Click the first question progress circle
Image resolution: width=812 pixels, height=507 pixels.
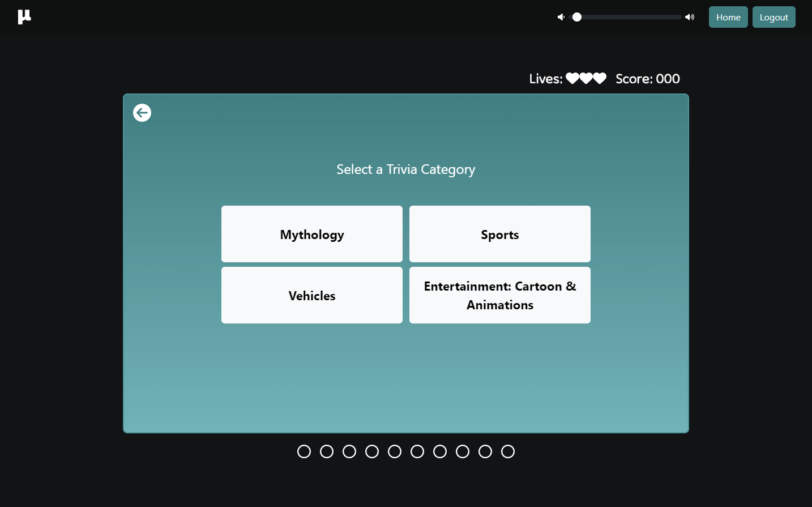click(304, 451)
